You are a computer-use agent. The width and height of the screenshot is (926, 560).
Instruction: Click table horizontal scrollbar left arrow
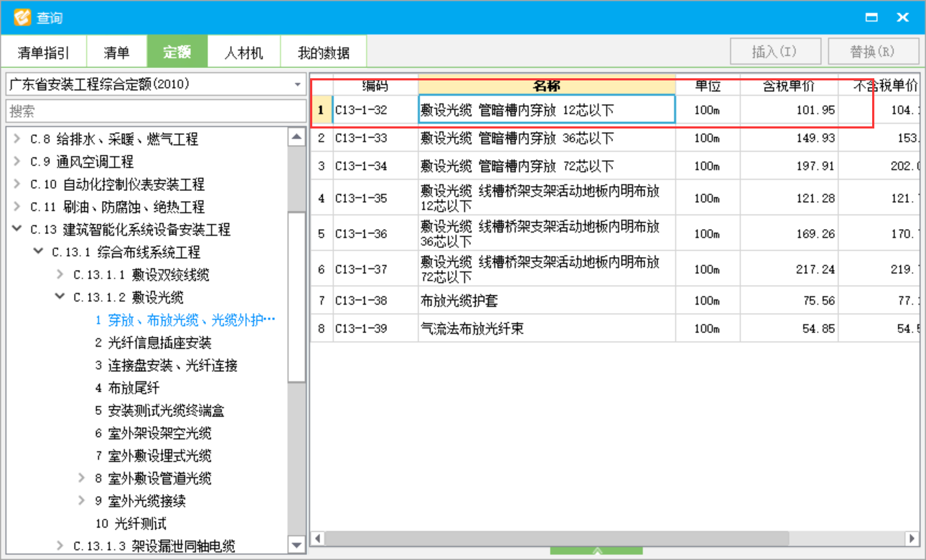pyautogui.click(x=318, y=538)
